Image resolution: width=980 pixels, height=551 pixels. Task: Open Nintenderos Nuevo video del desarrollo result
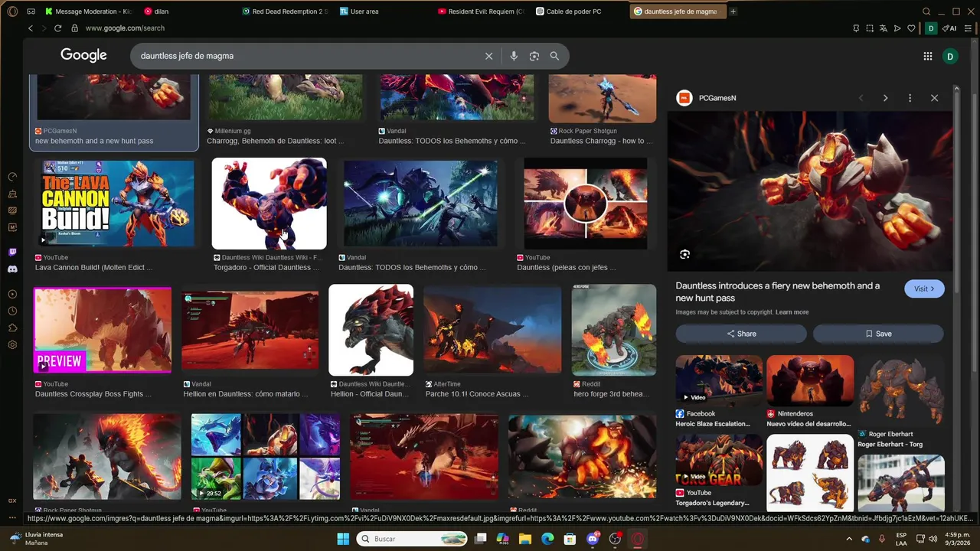click(x=810, y=380)
